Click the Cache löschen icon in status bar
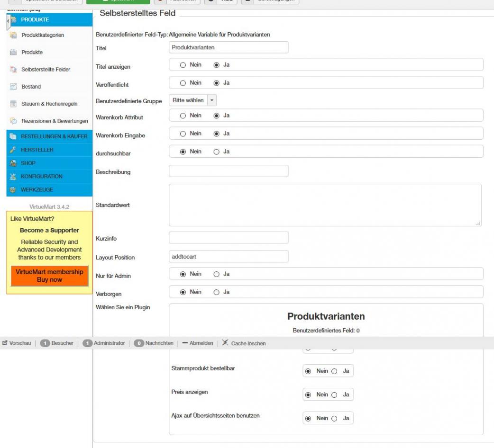Screen dimensions: 494x448 click(x=225, y=343)
